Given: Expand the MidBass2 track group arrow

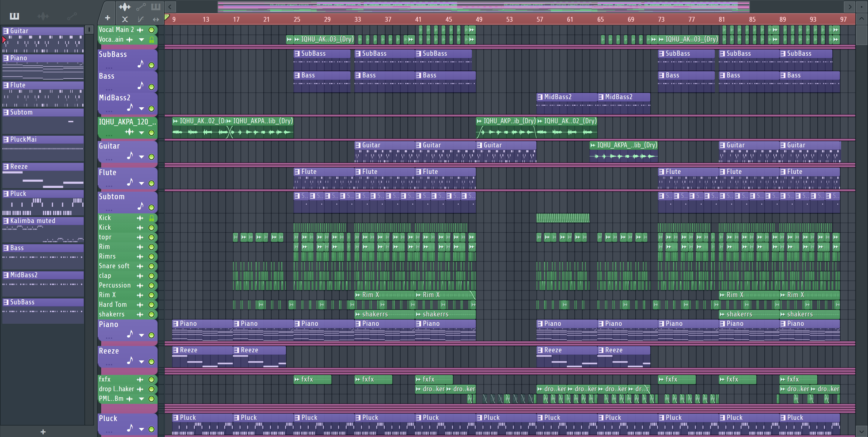Looking at the screenshot, I should (142, 109).
